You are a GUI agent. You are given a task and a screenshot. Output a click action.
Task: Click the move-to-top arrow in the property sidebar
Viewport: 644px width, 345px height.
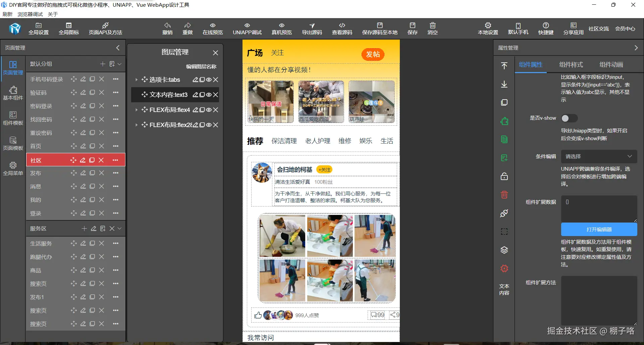(504, 66)
